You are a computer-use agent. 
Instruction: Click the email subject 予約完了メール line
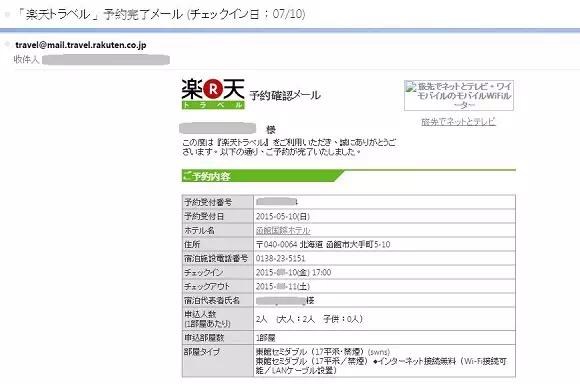(162, 14)
